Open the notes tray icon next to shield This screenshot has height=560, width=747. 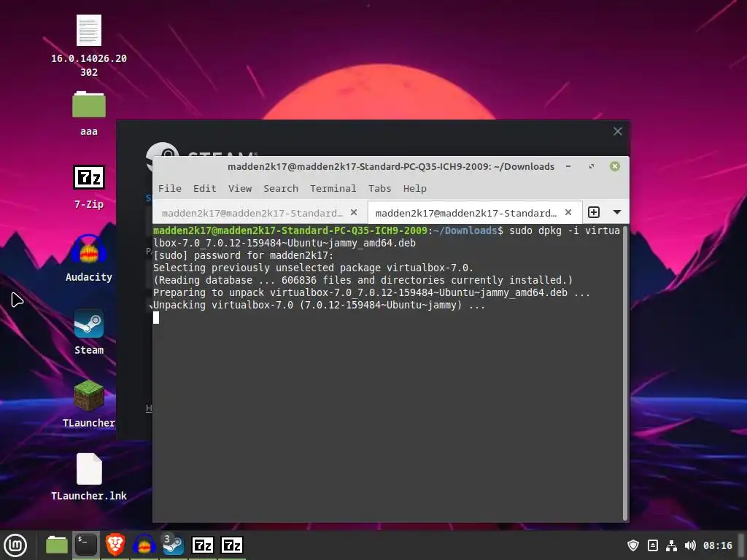click(653, 545)
